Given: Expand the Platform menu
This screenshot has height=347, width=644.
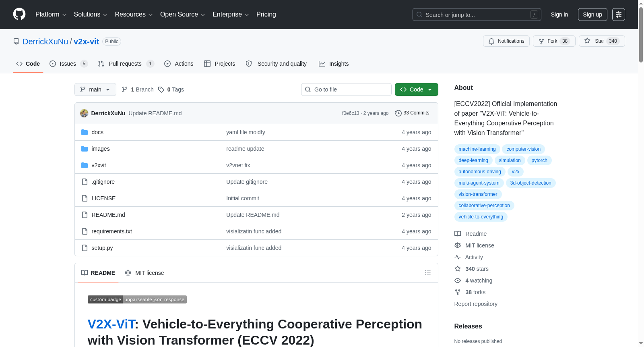Looking at the screenshot, I should tap(51, 15).
